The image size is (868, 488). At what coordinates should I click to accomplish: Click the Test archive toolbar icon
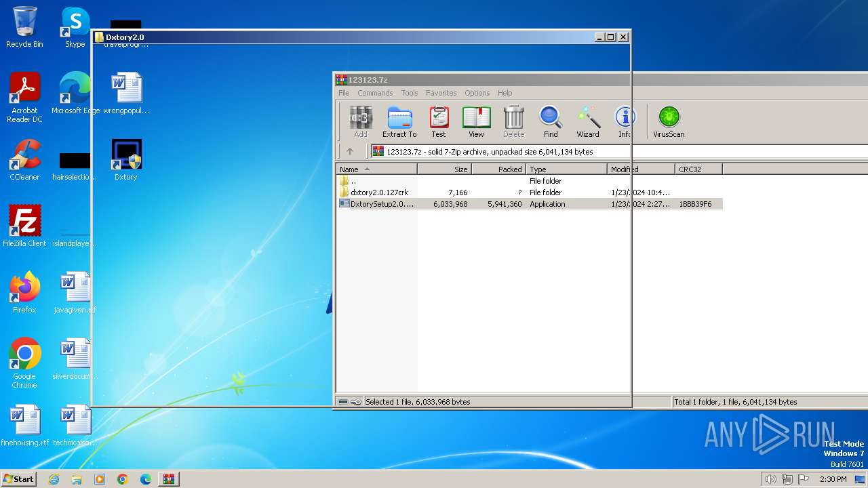pos(439,122)
